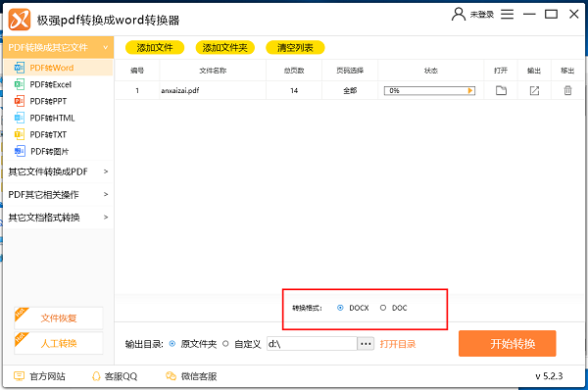This screenshot has height=390, width=588.
Task: Click file name anxaizai.pdf
Action: [x=180, y=90]
